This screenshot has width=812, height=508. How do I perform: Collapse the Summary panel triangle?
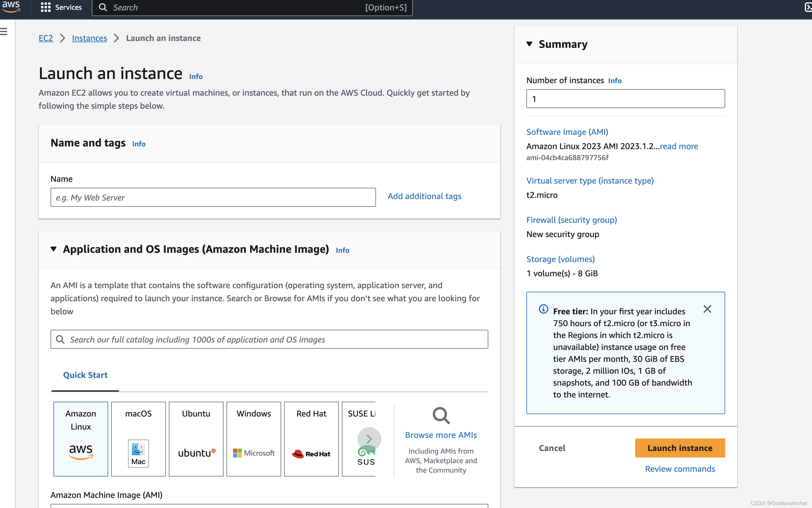[529, 44]
